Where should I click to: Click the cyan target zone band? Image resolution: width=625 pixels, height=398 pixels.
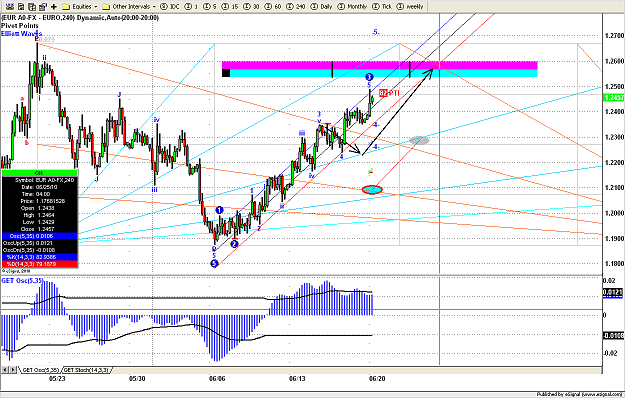pos(383,73)
